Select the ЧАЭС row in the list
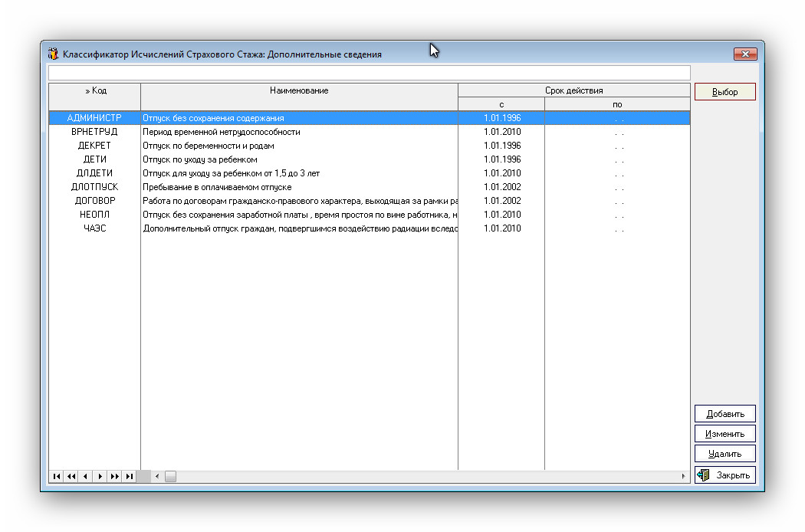The image size is (805, 532). (94, 228)
